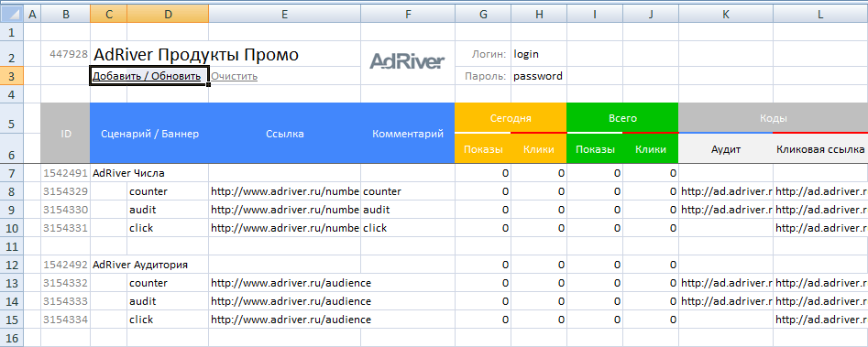Select column K header
The height and width of the screenshot is (347, 868).
726,15
